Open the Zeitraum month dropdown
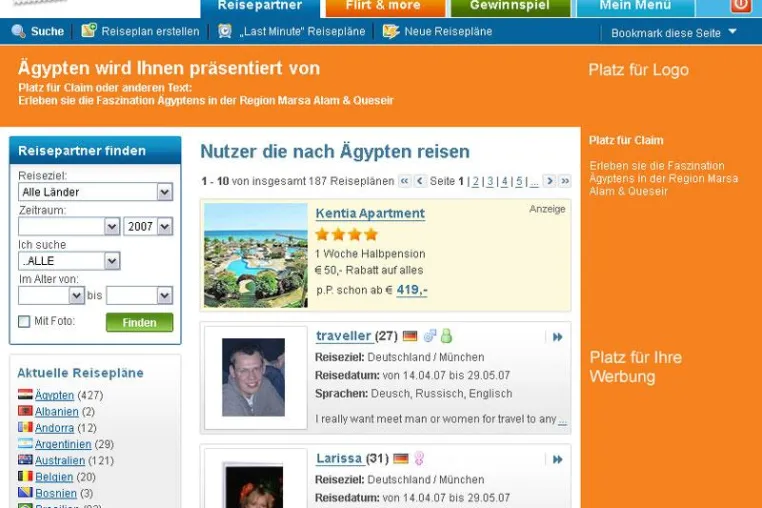762x508 pixels. (x=69, y=227)
